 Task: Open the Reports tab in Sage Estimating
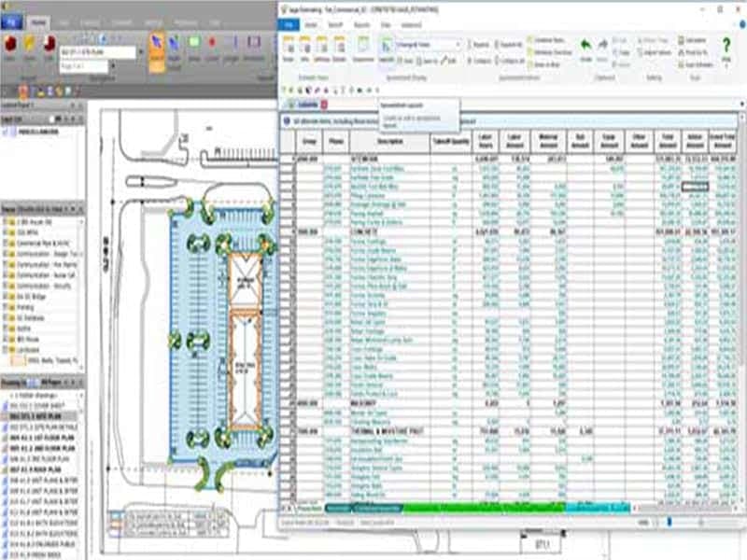[x=360, y=23]
